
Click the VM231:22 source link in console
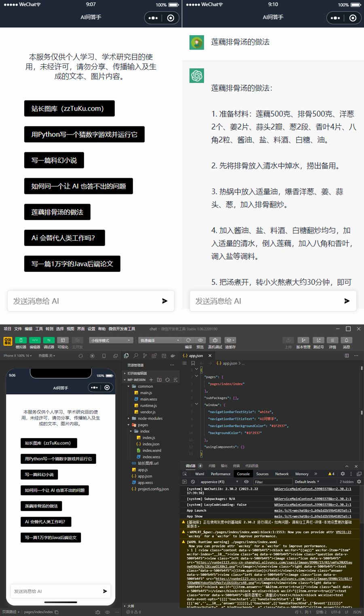343,532
